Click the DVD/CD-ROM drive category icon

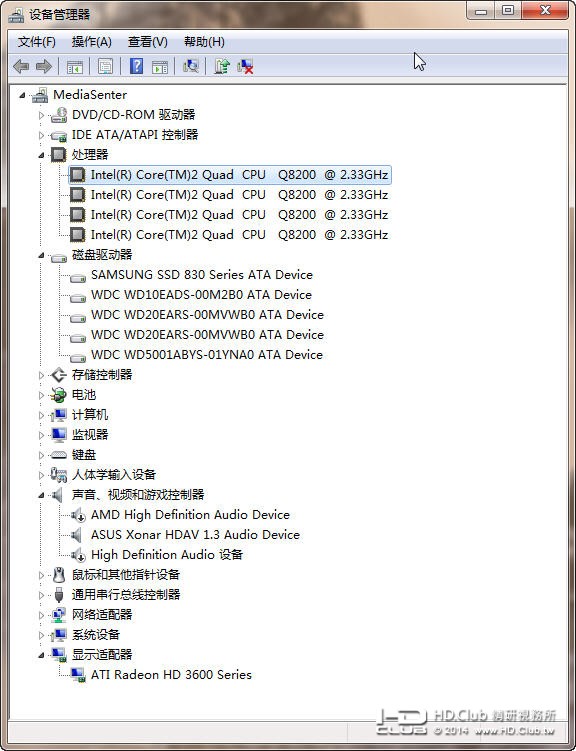pyautogui.click(x=59, y=115)
